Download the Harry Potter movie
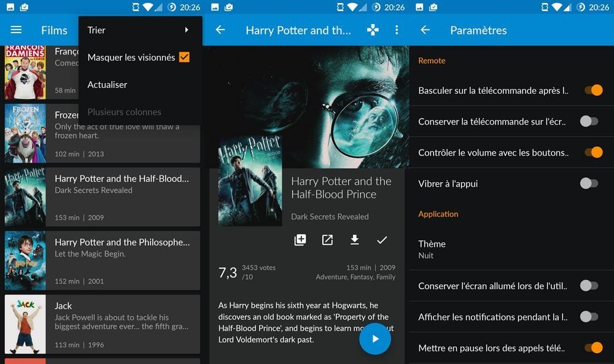This screenshot has height=364, width=614. (x=355, y=239)
